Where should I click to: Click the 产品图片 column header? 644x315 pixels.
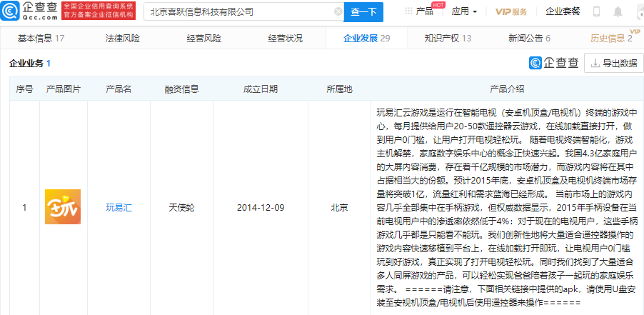64,89
